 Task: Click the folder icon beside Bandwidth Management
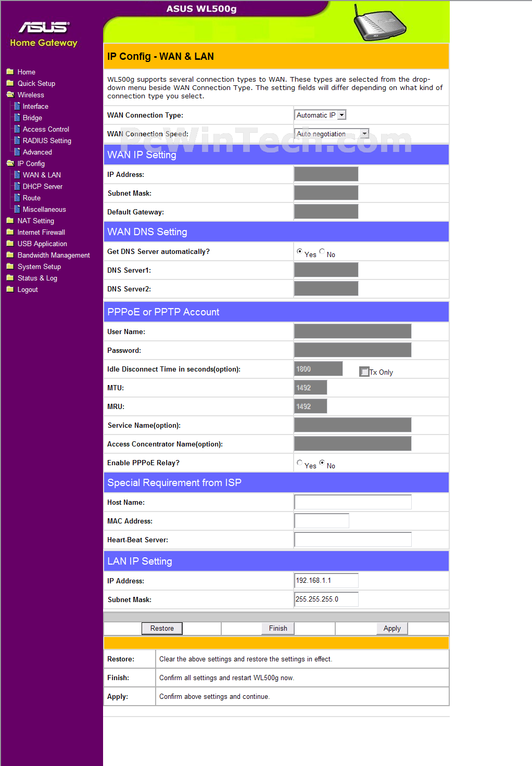click(10, 255)
